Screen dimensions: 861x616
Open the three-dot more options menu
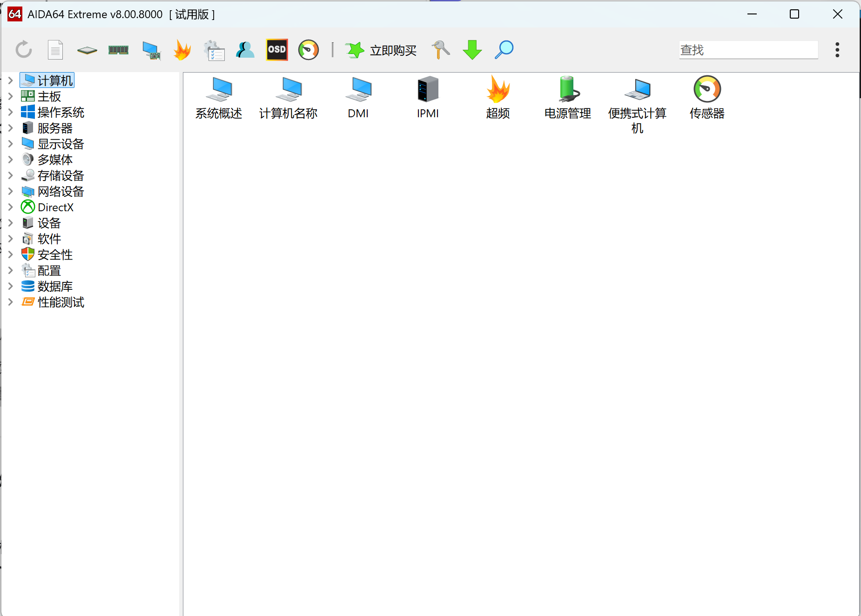[837, 50]
